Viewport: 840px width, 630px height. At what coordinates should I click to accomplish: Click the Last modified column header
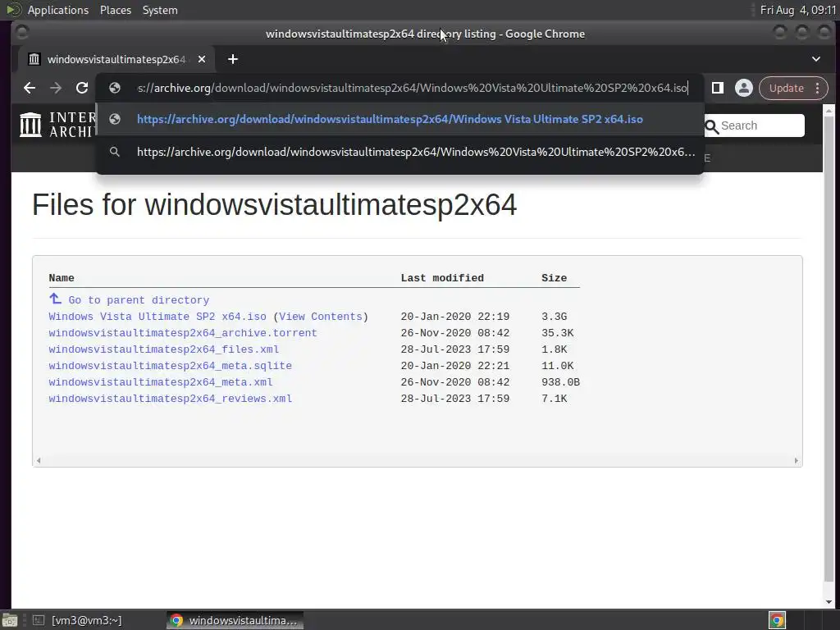442,278
